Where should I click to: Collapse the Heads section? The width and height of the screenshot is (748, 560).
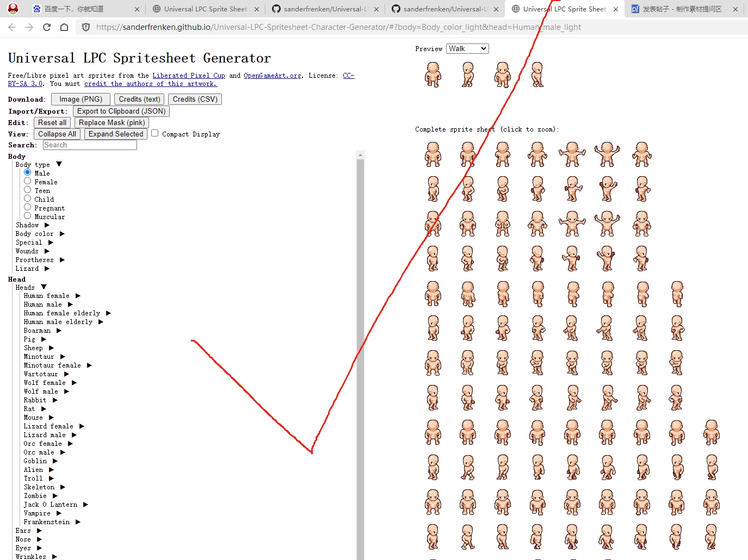[44, 287]
